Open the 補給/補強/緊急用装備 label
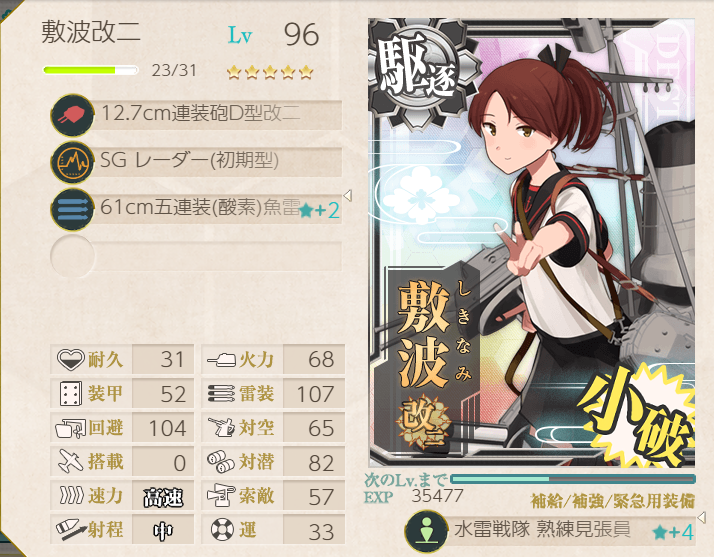The image size is (714, 557). coord(612,501)
